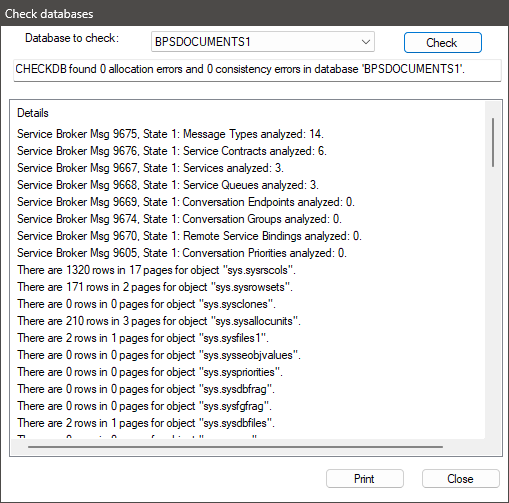
Task: Select the Service Contracts analyzed line
Action: [x=172, y=151]
